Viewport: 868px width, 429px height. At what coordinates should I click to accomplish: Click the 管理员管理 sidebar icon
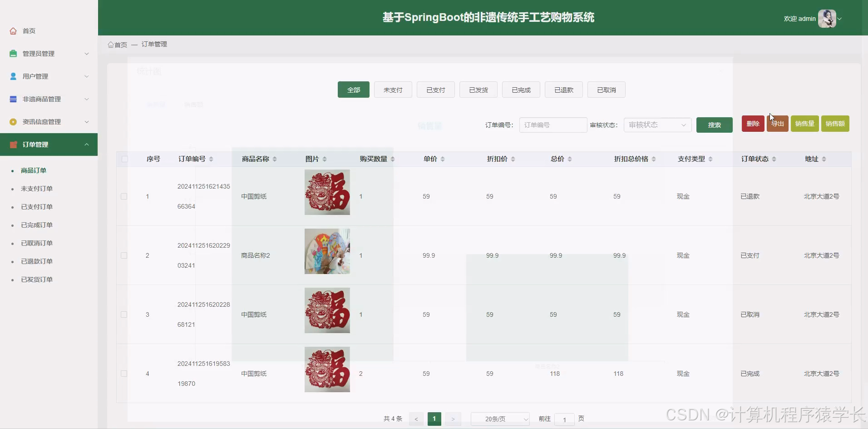tap(13, 53)
